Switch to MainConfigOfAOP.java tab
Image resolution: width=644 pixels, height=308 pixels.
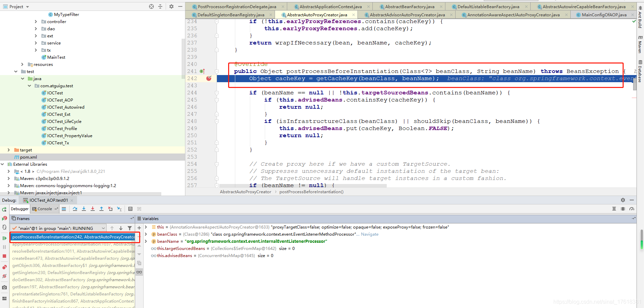(604, 15)
